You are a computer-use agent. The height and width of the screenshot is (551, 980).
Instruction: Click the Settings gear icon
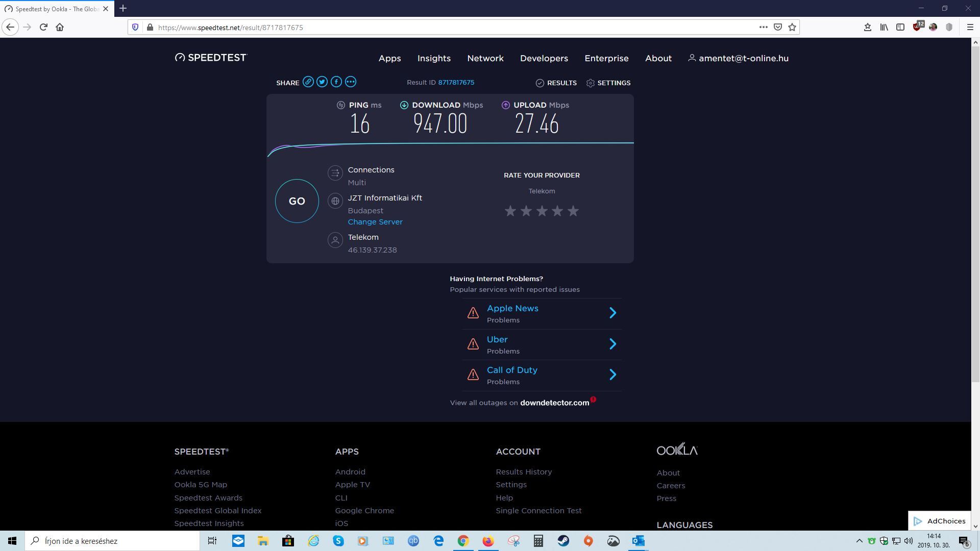pyautogui.click(x=591, y=83)
